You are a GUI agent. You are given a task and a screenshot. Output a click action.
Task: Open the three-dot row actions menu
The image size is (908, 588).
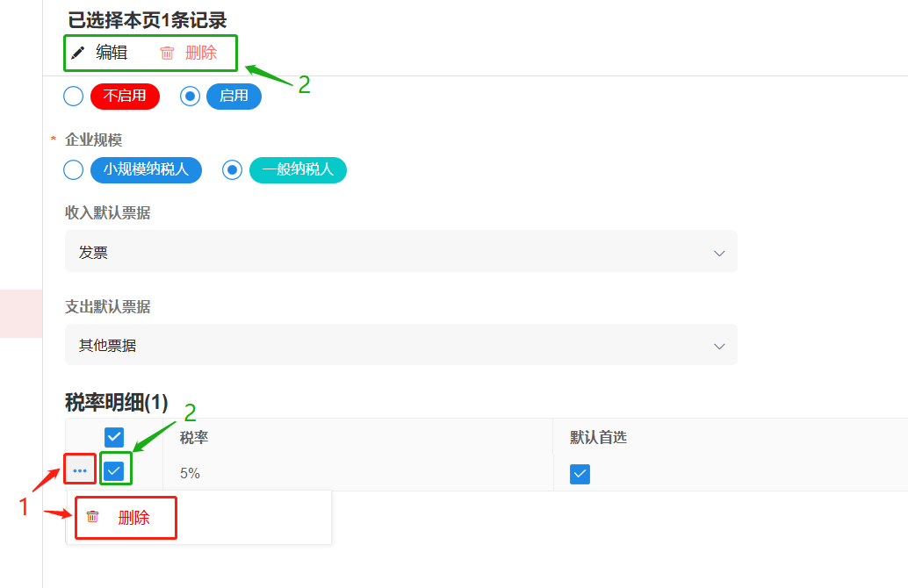click(80, 471)
